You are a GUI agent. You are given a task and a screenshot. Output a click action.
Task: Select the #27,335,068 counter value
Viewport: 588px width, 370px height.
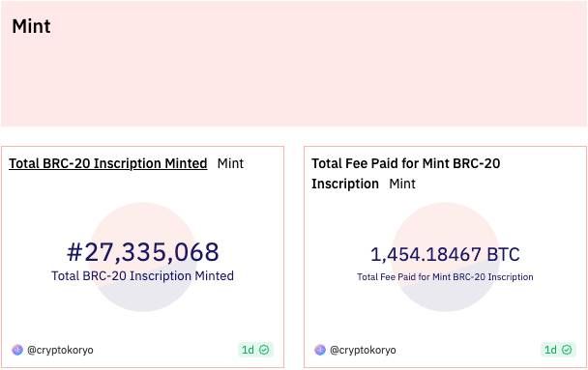(x=143, y=252)
